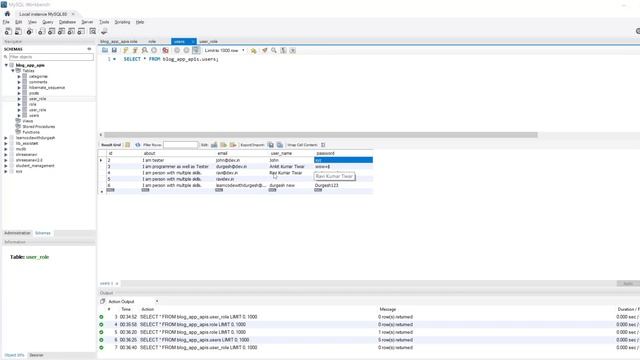The height and width of the screenshot is (360, 640).
Task: Click the Result Grid button
Action: click(111, 145)
